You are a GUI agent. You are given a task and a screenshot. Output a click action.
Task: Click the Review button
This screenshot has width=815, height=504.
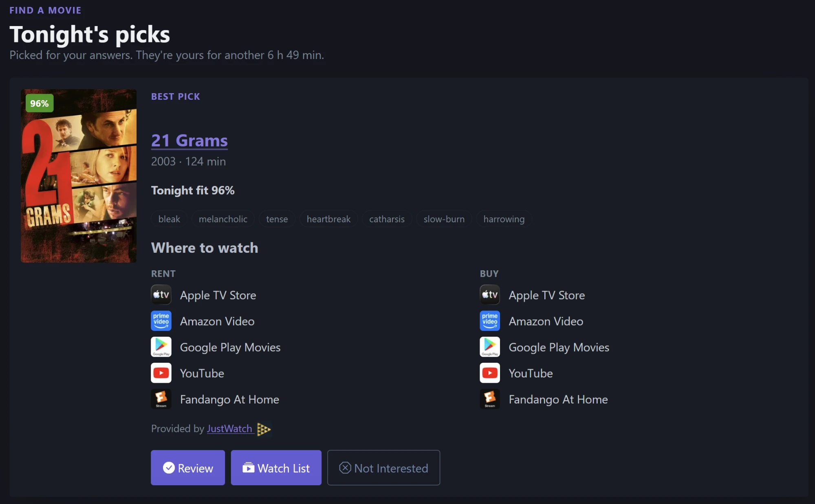(x=188, y=468)
